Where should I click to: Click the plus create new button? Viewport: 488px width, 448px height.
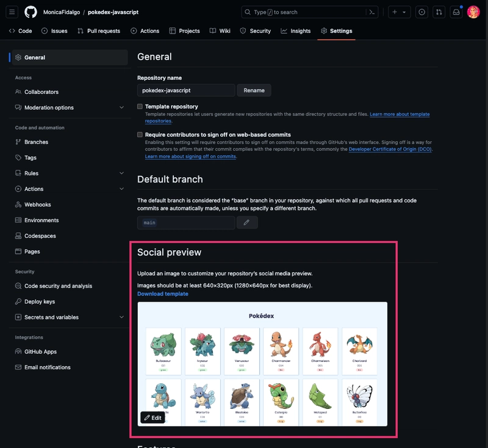tap(395, 12)
